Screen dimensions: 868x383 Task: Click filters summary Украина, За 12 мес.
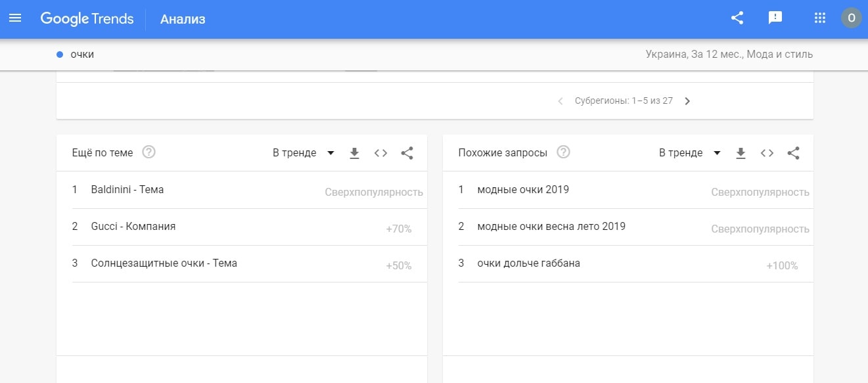(729, 55)
